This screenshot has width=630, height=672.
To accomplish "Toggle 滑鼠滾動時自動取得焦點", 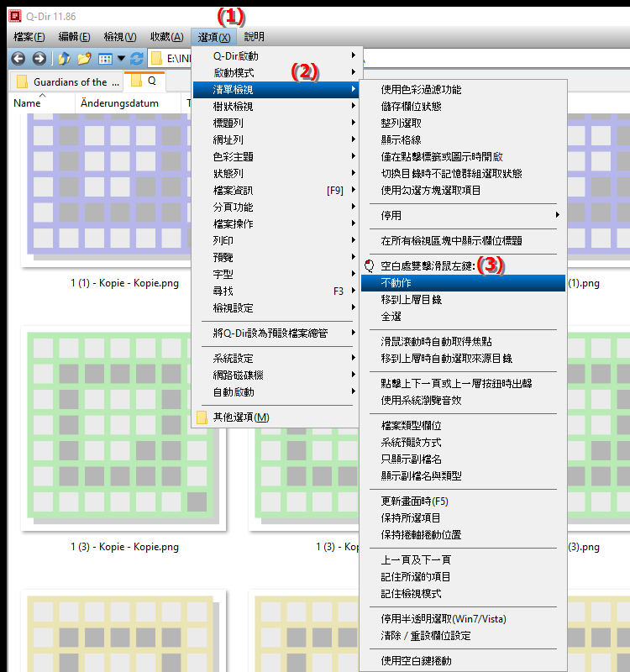I will click(x=464, y=342).
